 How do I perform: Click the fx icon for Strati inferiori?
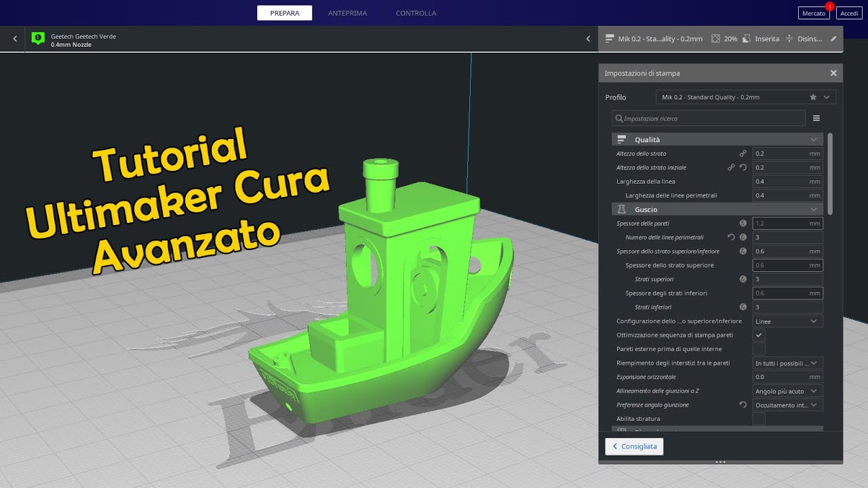click(x=743, y=307)
